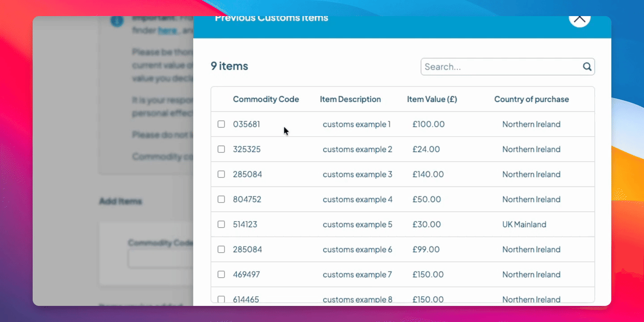Click into the Search field
Viewport: 644px width, 322px height.
(x=501, y=67)
